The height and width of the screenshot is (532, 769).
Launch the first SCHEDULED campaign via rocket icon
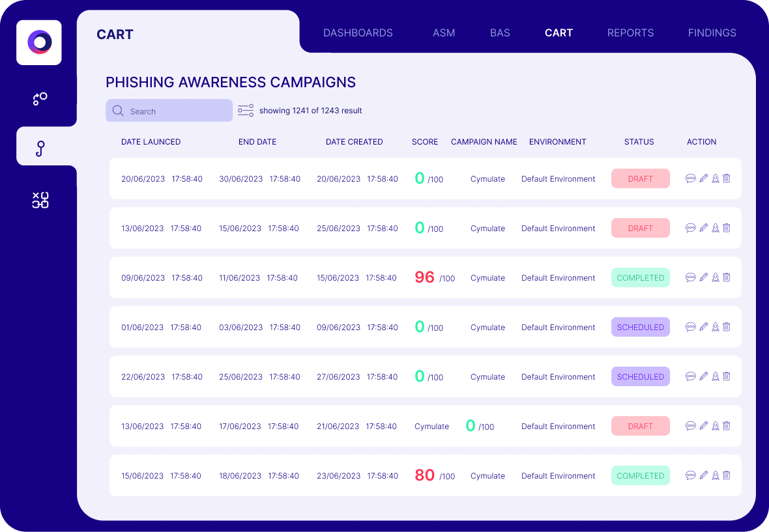click(715, 327)
